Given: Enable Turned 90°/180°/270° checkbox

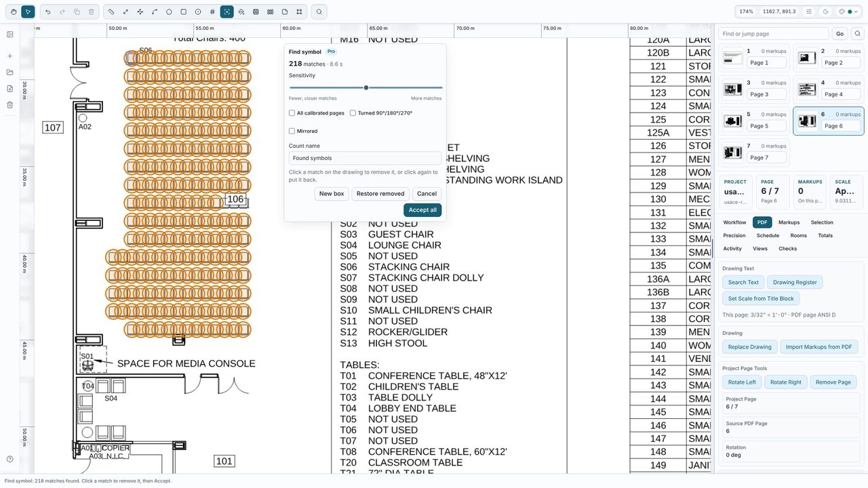Looking at the screenshot, I should click(353, 113).
